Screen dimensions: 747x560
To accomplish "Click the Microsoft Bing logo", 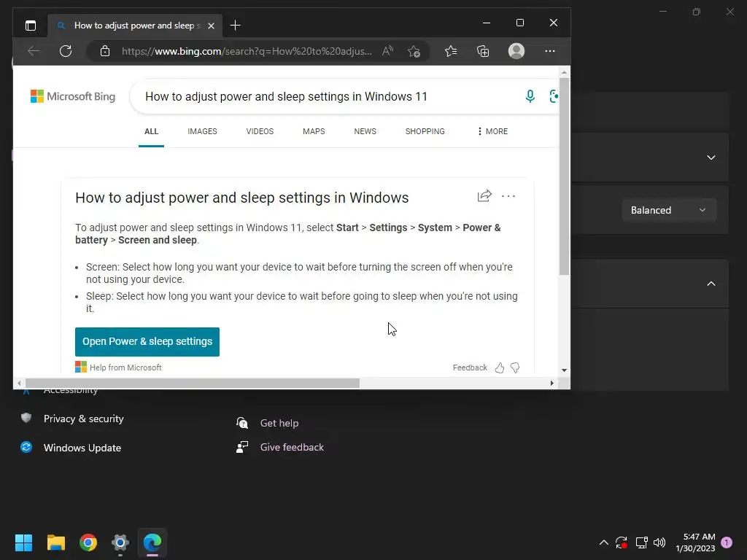I will point(73,97).
